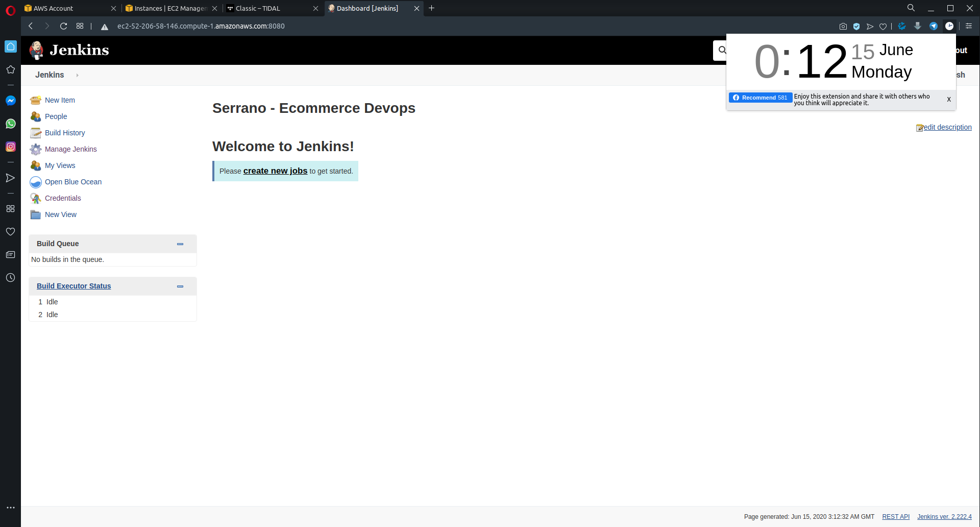The image size is (980, 527).
Task: Click the snapshot camera icon in address bar
Action: [843, 26]
